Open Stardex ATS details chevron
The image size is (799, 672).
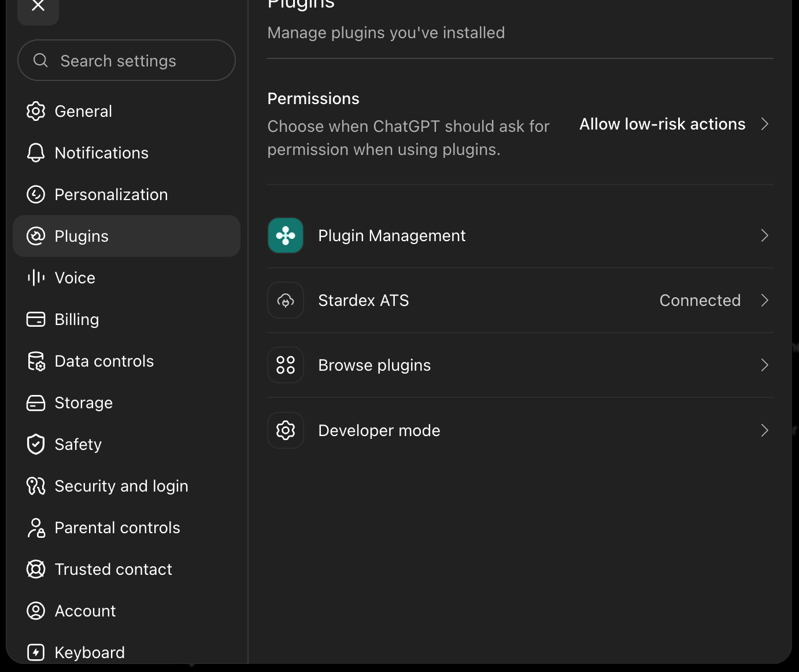764,300
